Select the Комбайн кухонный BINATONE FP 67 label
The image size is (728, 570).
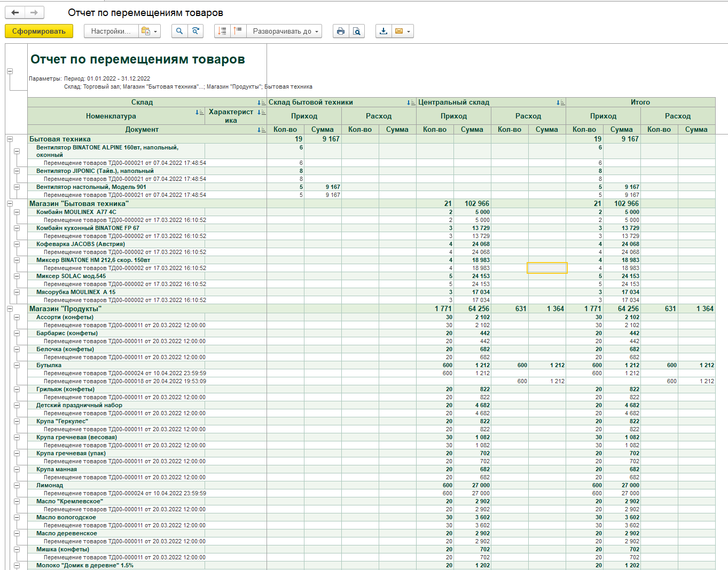(x=88, y=228)
